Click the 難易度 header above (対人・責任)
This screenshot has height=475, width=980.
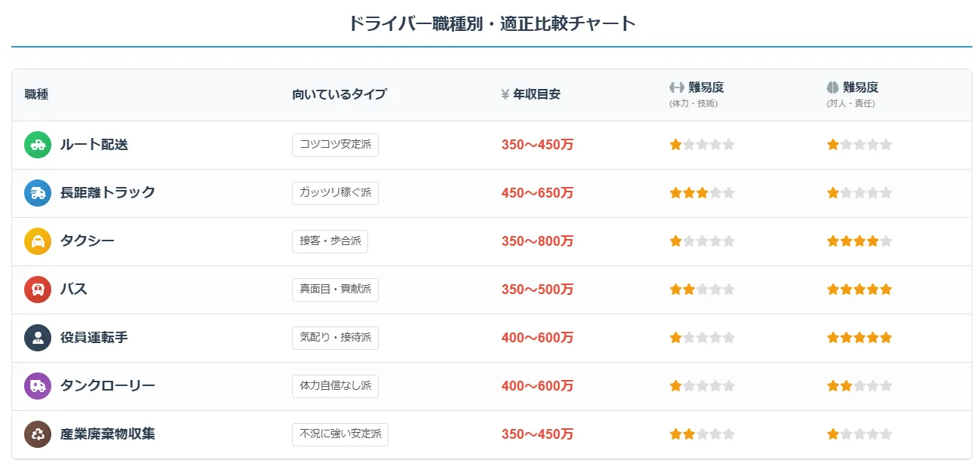pos(861,87)
